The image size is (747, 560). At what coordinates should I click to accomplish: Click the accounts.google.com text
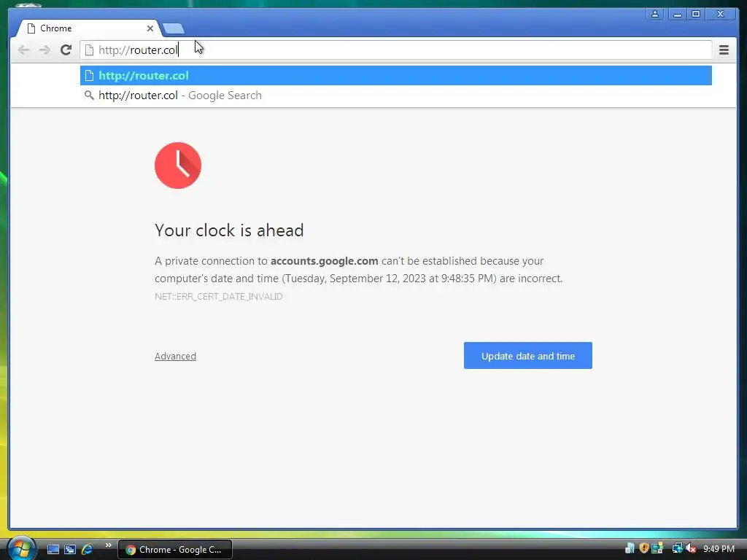325,261
